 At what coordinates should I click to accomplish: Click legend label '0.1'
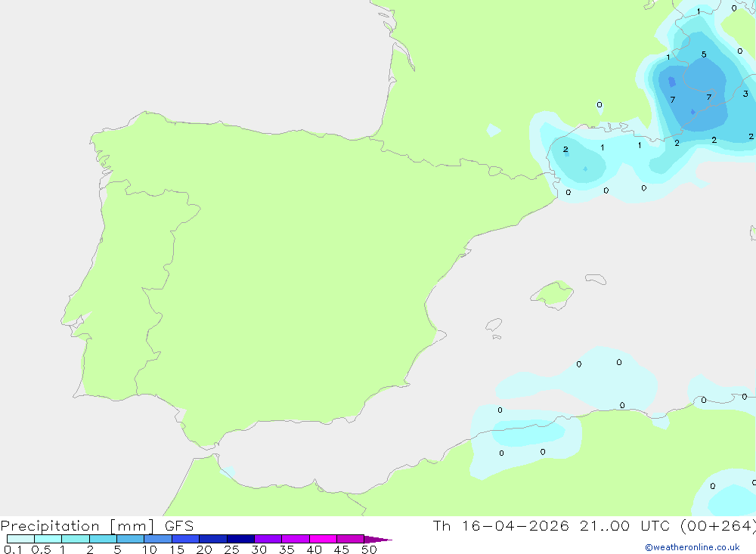pos(13,549)
